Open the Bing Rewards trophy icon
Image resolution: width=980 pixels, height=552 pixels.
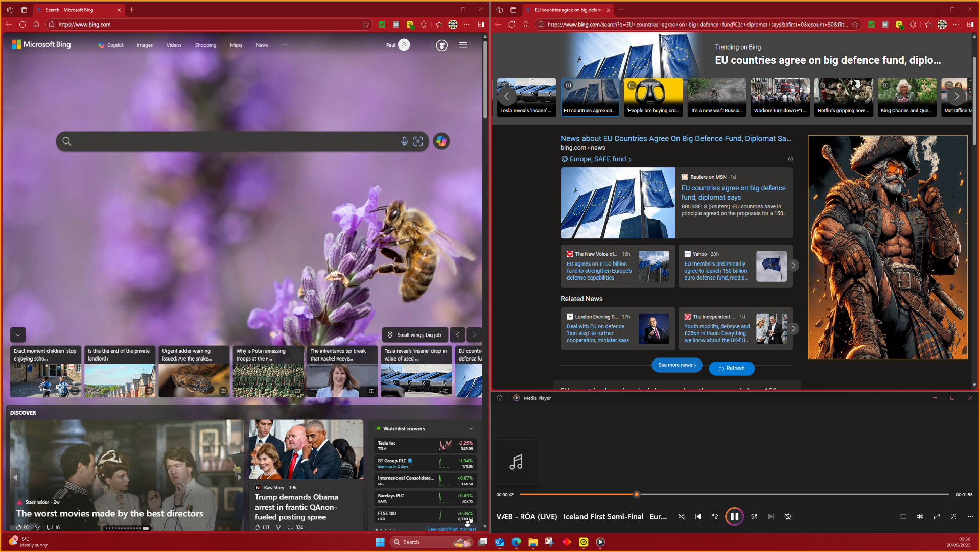coord(441,45)
